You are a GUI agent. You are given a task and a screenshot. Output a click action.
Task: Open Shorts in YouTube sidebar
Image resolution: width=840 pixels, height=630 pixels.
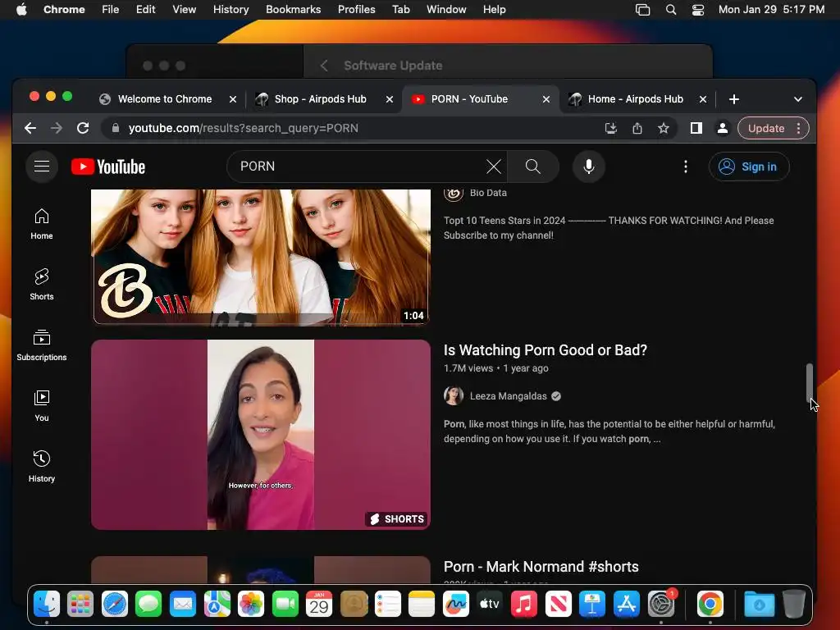coord(42,285)
